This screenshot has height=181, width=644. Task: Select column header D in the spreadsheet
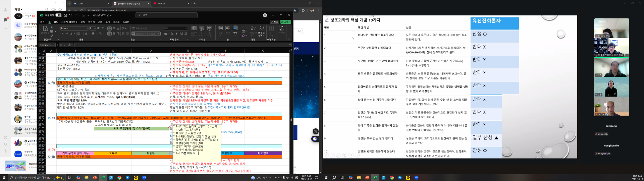click(150, 51)
